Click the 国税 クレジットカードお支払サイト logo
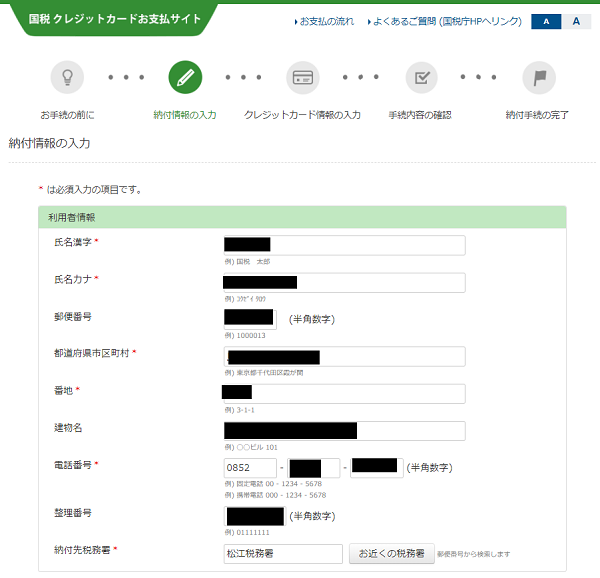The width and height of the screenshot is (600, 578). pos(114,19)
